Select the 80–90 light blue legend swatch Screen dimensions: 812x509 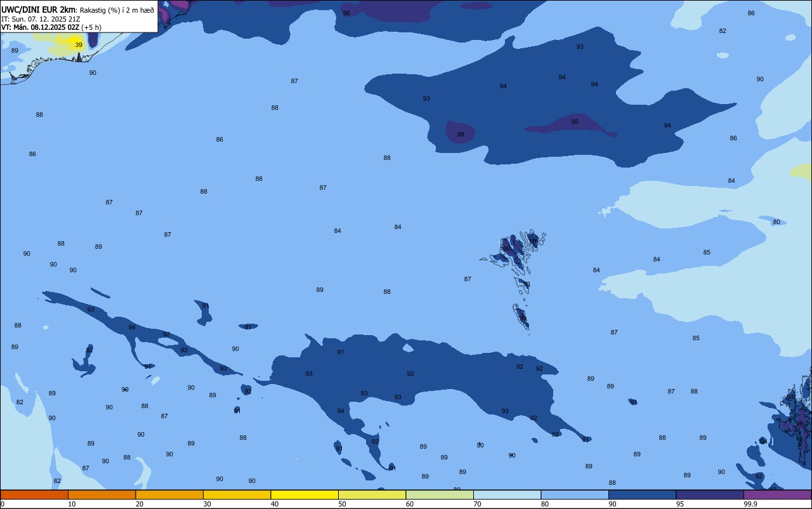[x=575, y=494]
